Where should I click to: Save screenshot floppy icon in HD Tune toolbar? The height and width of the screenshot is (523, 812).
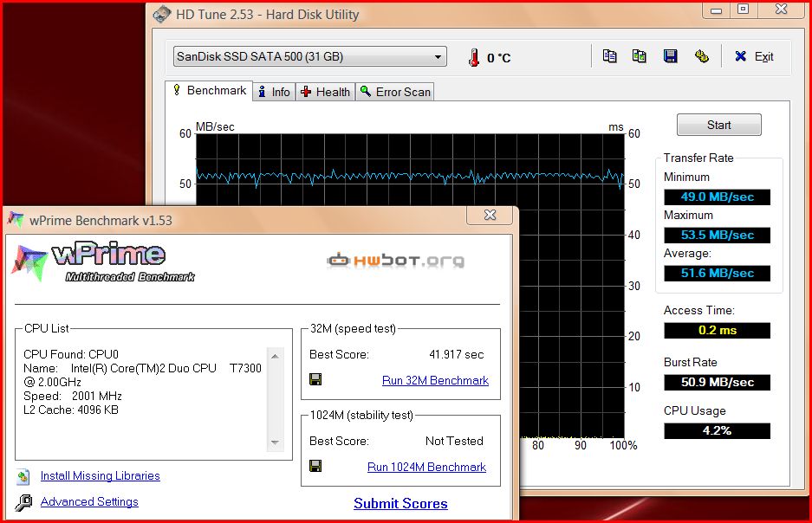tap(670, 56)
